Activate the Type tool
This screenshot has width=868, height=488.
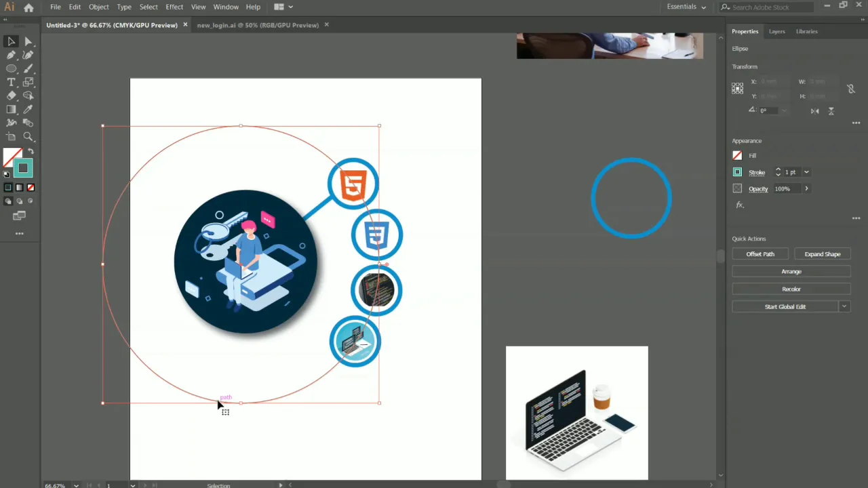[11, 82]
